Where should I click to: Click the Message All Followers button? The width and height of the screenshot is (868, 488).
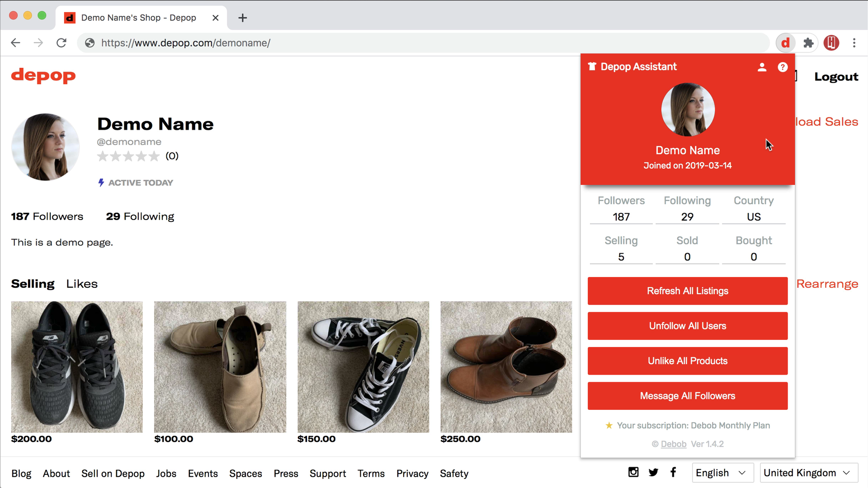687,396
